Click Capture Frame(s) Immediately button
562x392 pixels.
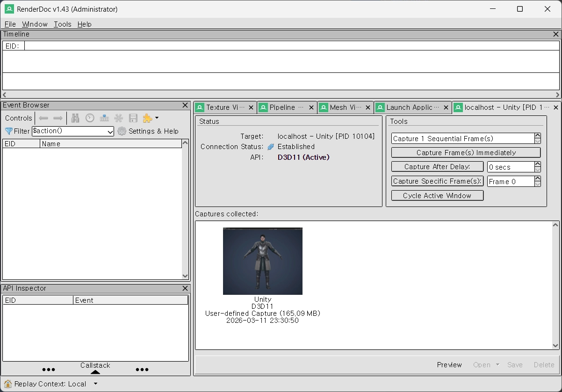(x=466, y=153)
